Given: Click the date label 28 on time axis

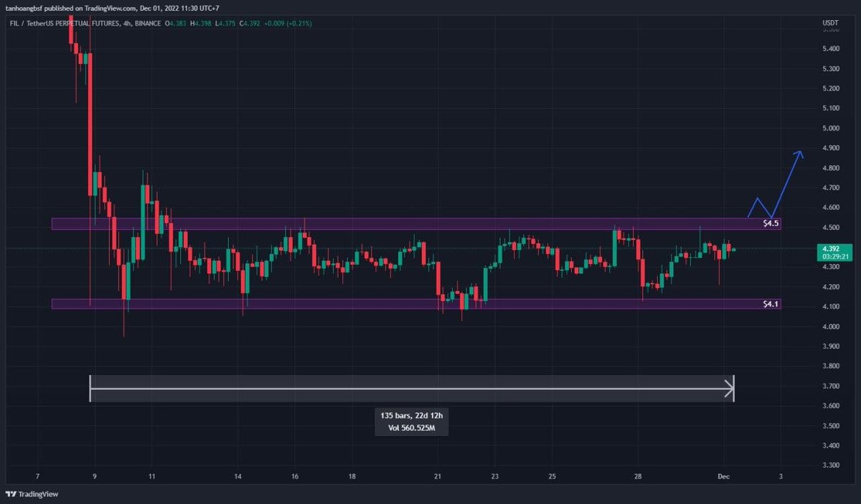Looking at the screenshot, I should [638, 476].
